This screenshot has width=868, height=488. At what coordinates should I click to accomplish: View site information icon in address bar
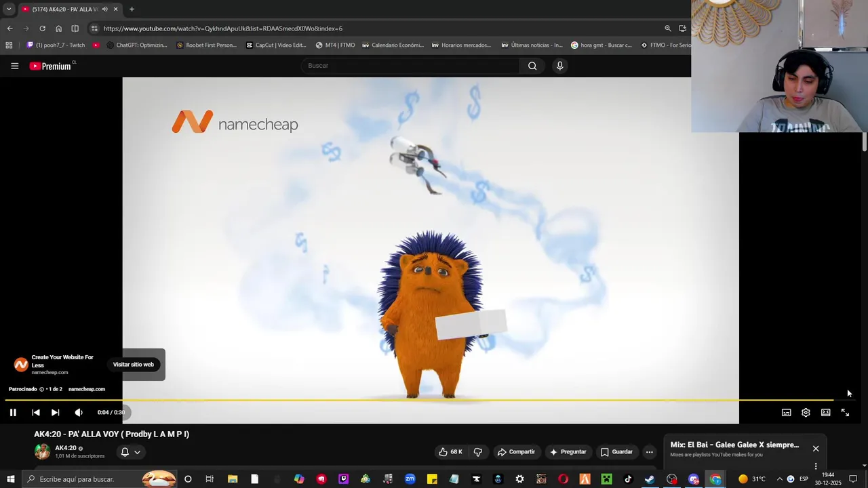[94, 28]
